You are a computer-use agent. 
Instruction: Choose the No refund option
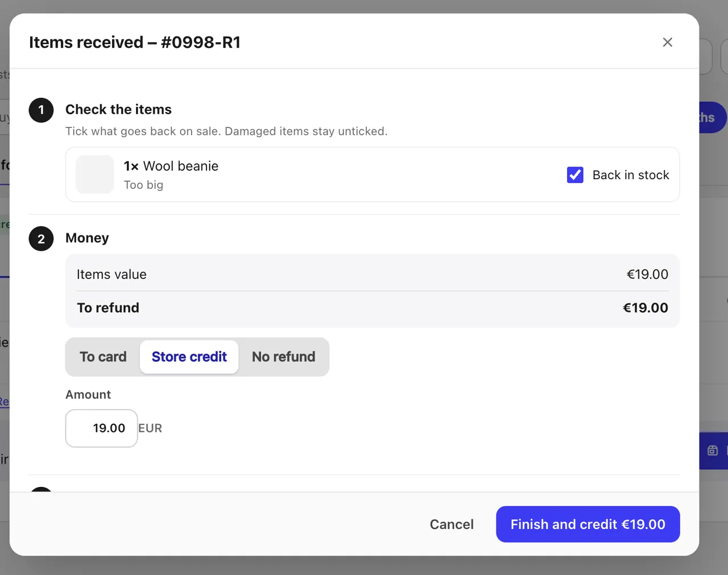(283, 357)
